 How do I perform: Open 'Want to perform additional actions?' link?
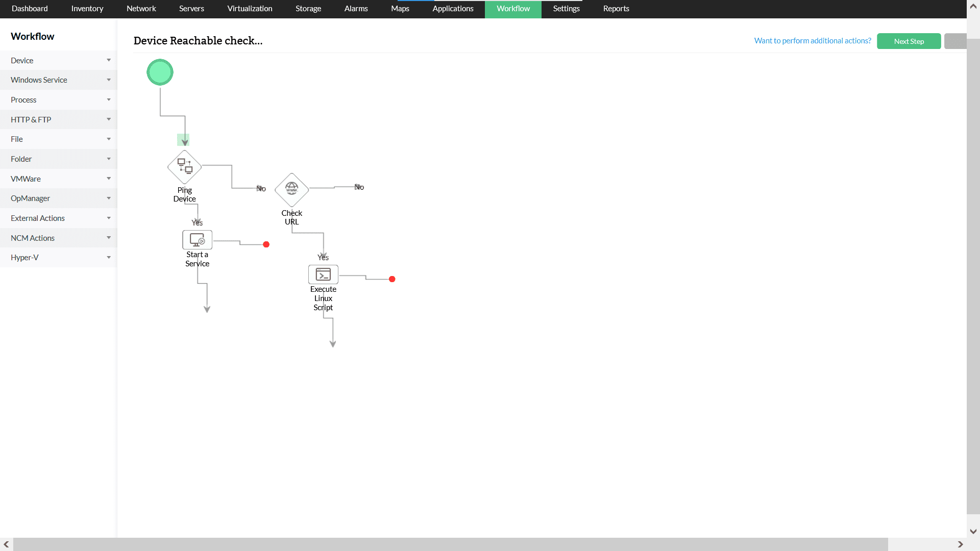coord(813,41)
